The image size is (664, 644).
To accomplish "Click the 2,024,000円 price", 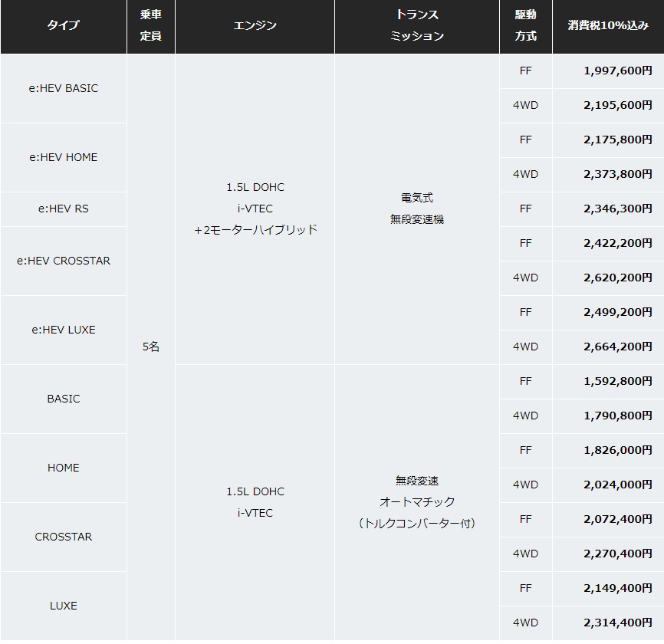I will (x=618, y=485).
